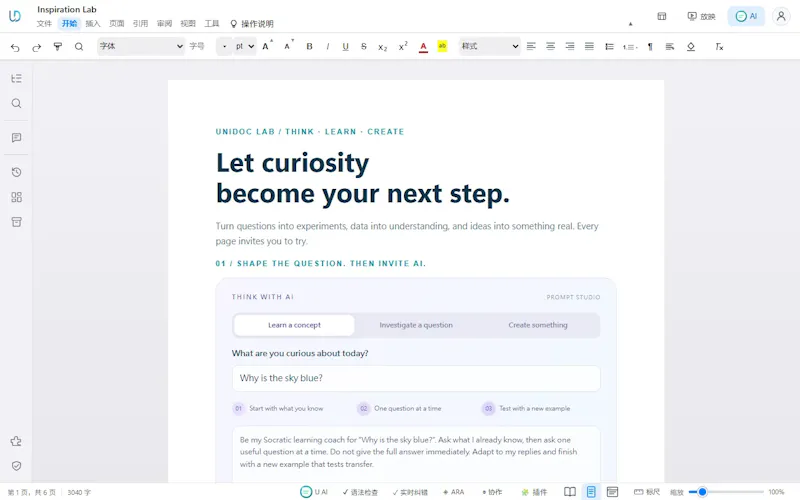
Task: Open the sidebar search icon
Action: coord(16,104)
